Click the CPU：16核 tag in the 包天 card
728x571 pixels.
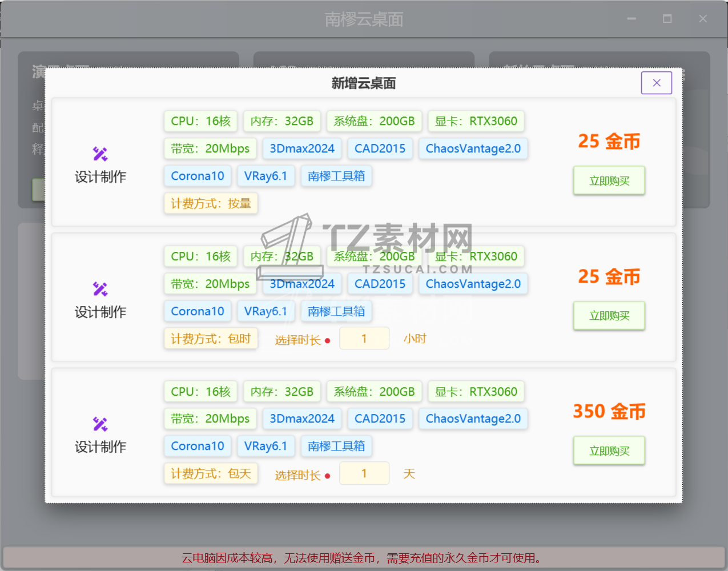tap(200, 392)
